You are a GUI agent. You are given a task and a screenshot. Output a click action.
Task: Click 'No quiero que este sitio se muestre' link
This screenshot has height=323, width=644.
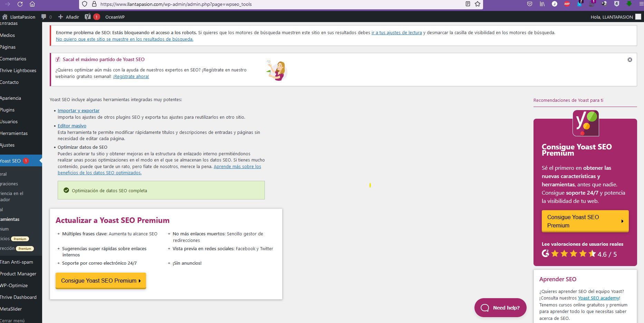coord(125,39)
